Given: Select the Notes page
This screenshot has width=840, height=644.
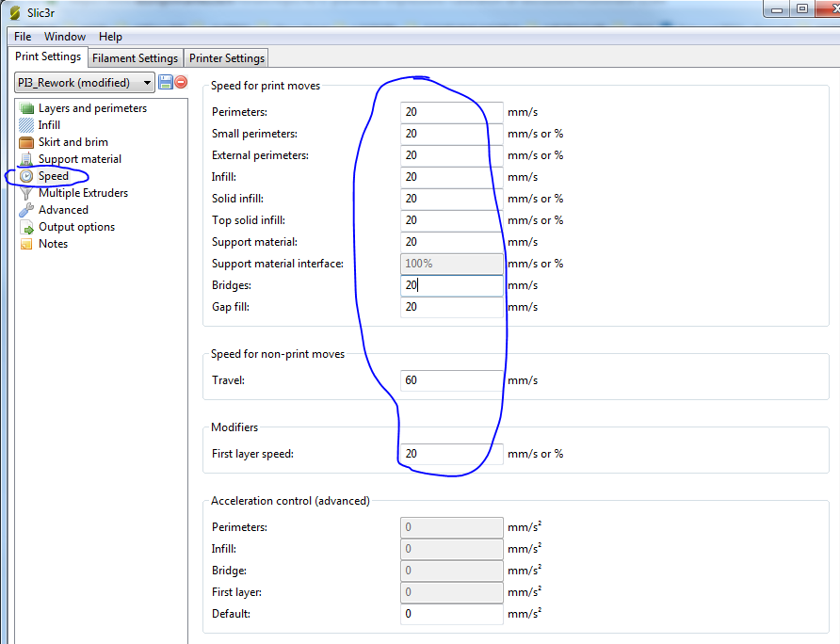Looking at the screenshot, I should click(x=53, y=244).
